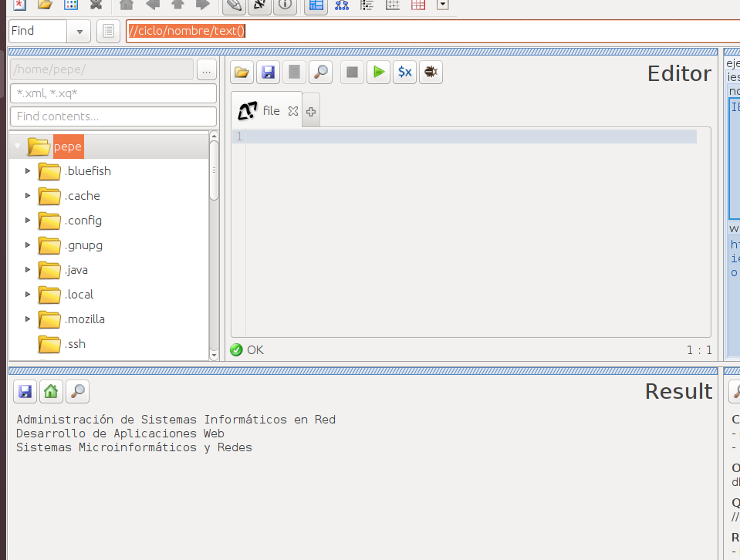Toggle the result text view button

(x=259, y=5)
